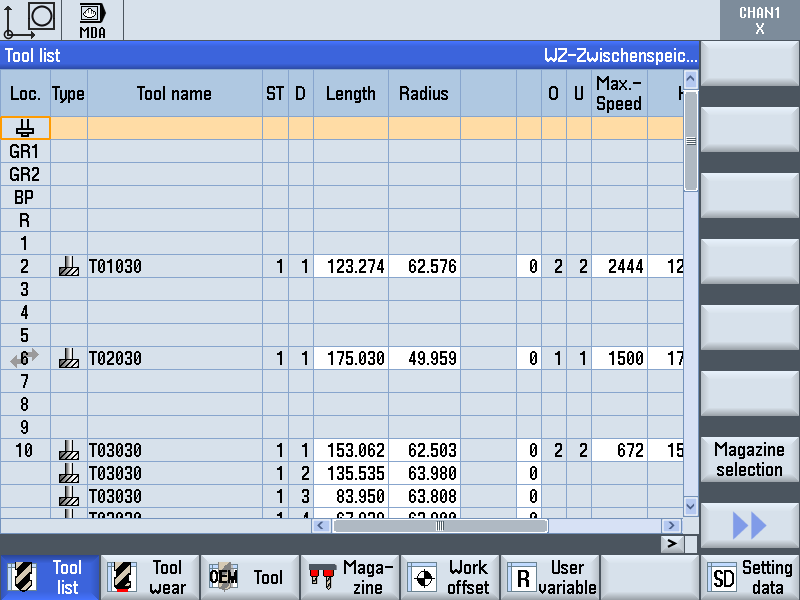Click the small right-arrow menu extension button
The width and height of the screenshot is (800, 600).
click(673, 543)
